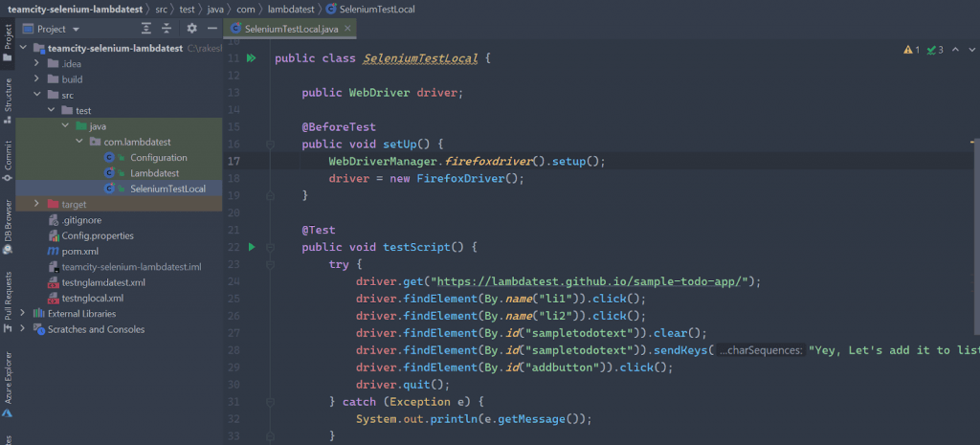Click the class name SeleniumTestLocal in code
Viewport: 980px width, 445px height.
(x=421, y=58)
